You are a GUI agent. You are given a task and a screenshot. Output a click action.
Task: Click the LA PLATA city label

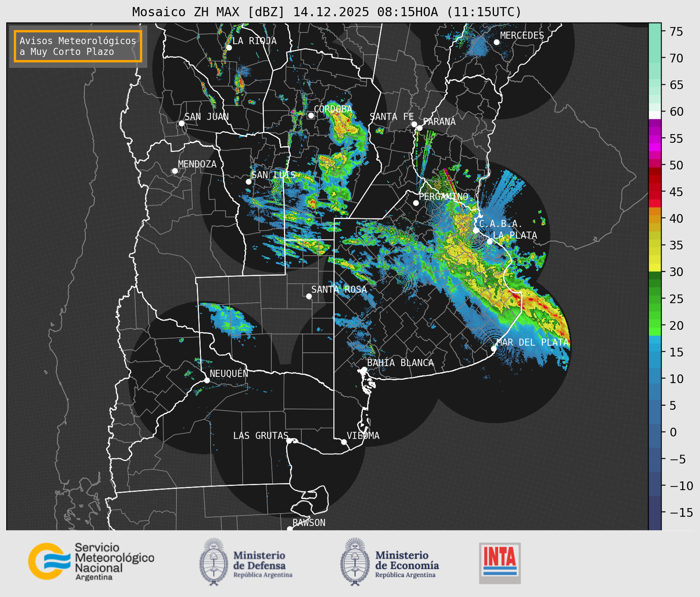(x=515, y=235)
